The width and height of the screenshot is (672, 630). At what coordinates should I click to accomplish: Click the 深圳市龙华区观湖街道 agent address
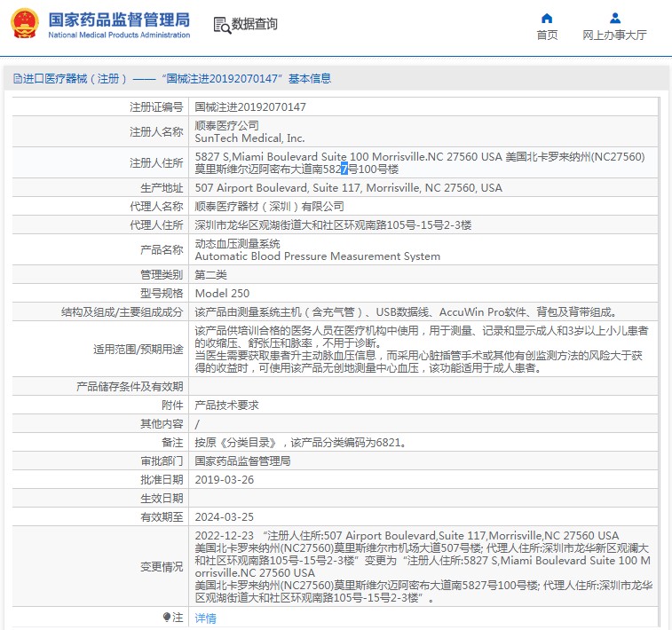coord(333,224)
